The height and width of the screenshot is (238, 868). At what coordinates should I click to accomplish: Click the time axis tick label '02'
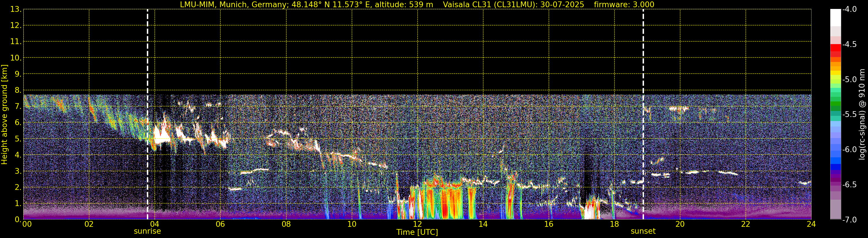tap(89, 224)
